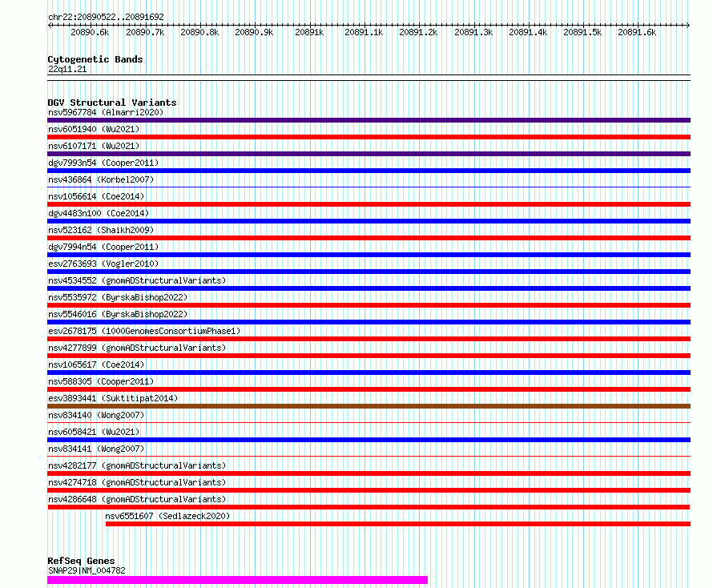The height and width of the screenshot is (588, 713).
Task: Click the 22q11.21 cytogenetic band label
Action: click(x=67, y=70)
